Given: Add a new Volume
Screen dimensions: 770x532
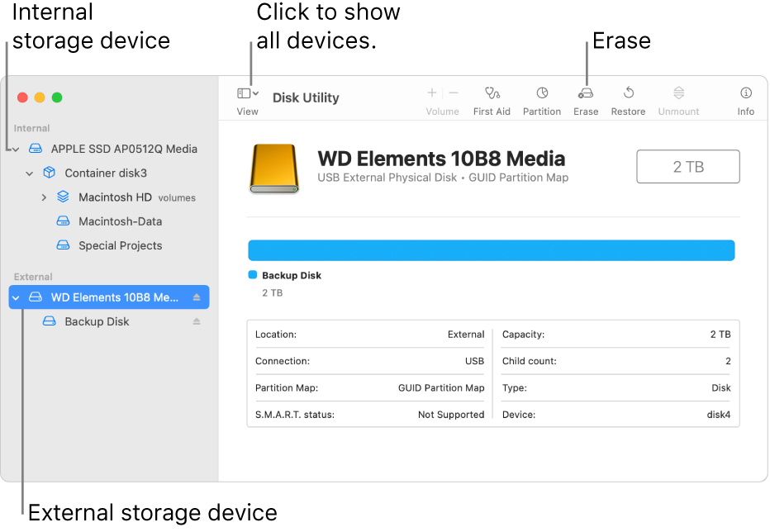Looking at the screenshot, I should tap(430, 93).
